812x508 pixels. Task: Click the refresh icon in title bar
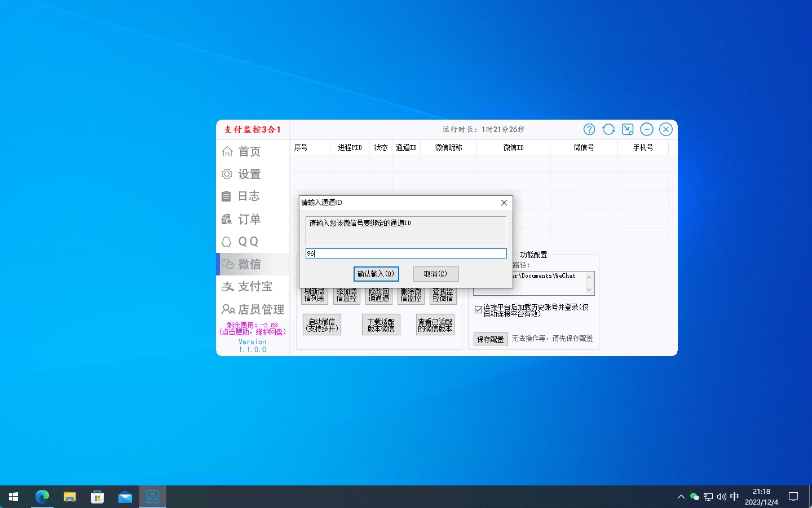tap(608, 129)
